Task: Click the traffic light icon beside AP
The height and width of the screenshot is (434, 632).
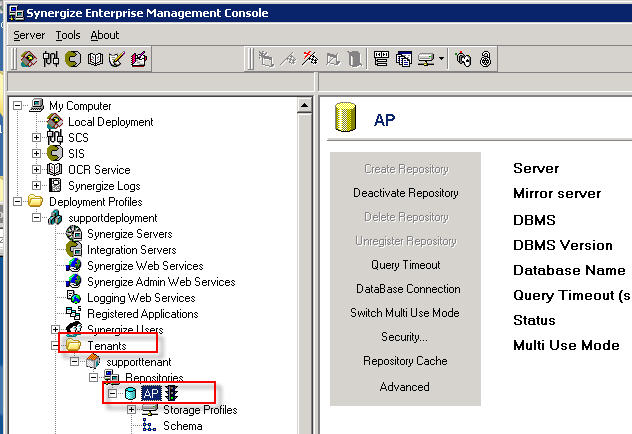Action: (x=172, y=393)
